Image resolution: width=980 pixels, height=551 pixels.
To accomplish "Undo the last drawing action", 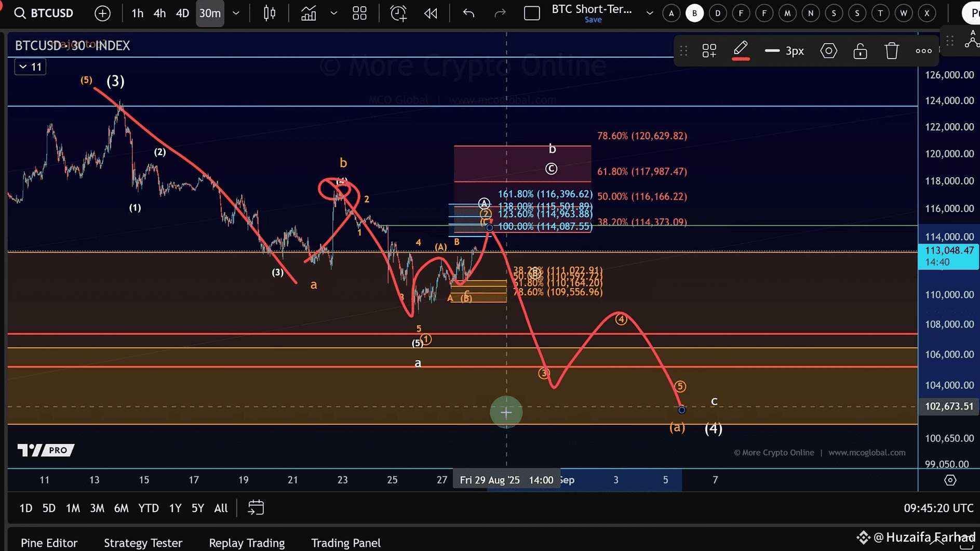I will tap(468, 13).
